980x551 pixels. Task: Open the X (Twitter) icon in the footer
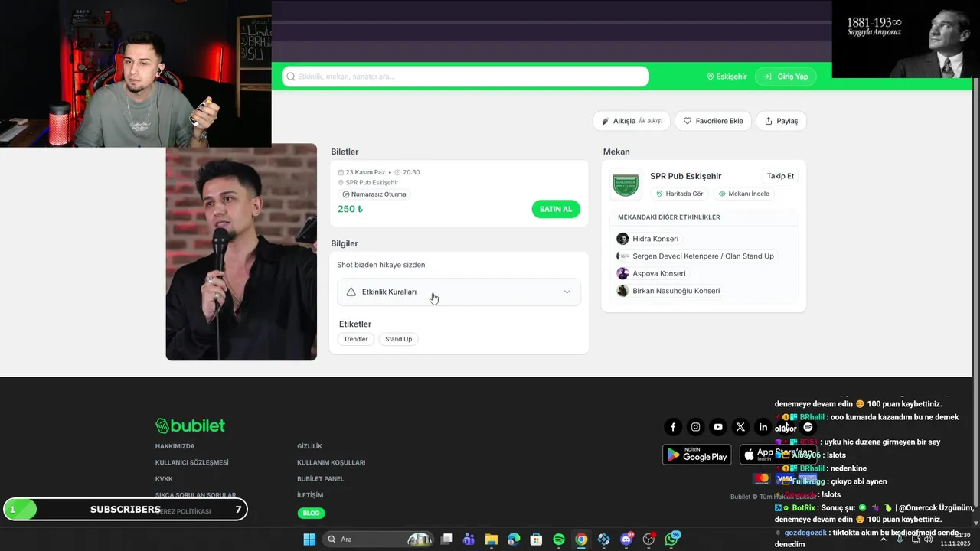pos(740,427)
